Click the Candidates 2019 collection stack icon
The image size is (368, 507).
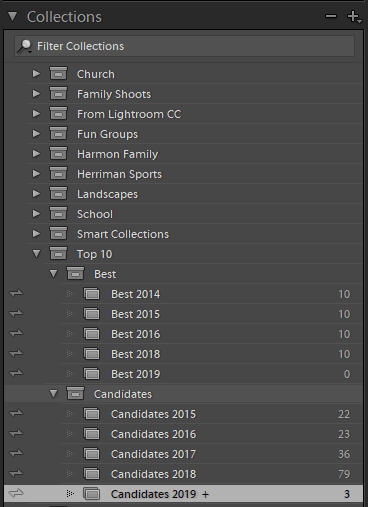tap(92, 494)
